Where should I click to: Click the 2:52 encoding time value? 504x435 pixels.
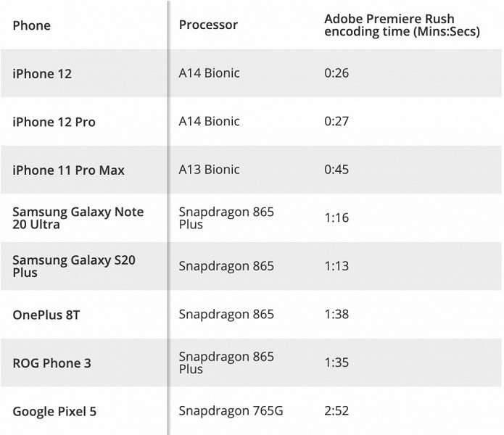point(336,411)
